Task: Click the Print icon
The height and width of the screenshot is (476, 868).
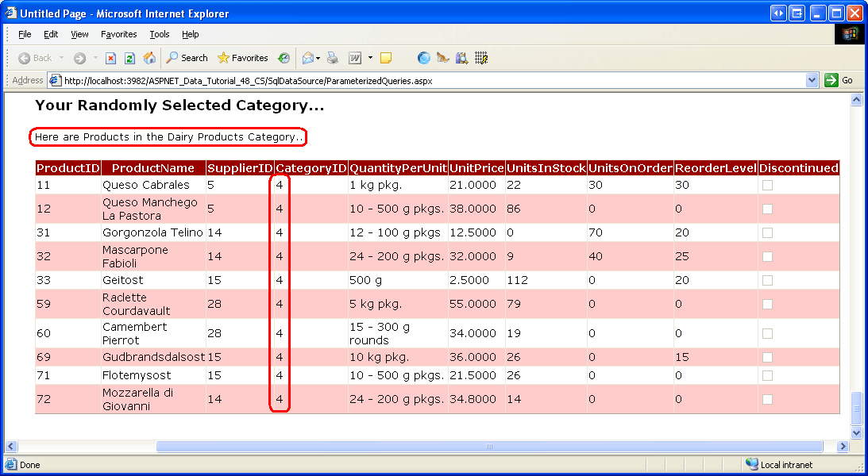Action: point(333,58)
